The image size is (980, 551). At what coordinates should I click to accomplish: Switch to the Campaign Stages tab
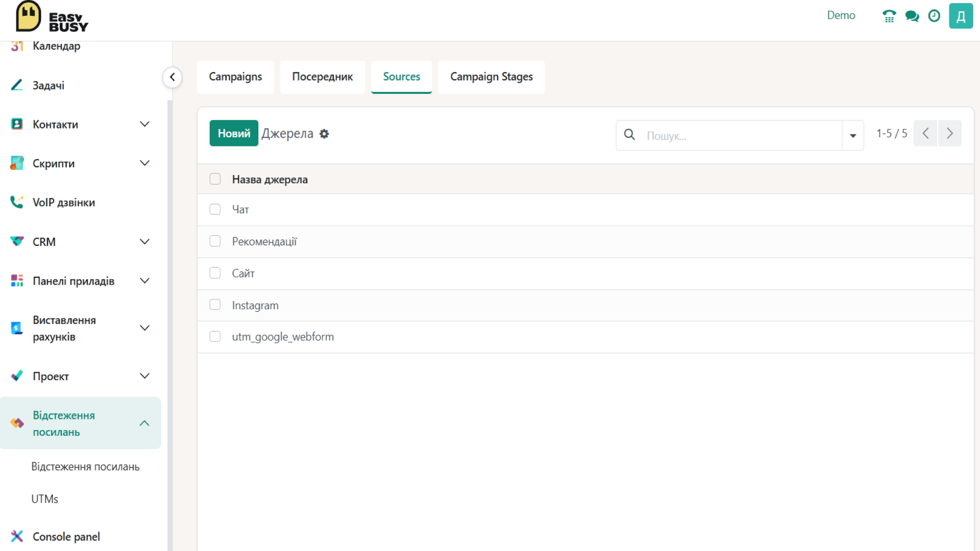(492, 77)
